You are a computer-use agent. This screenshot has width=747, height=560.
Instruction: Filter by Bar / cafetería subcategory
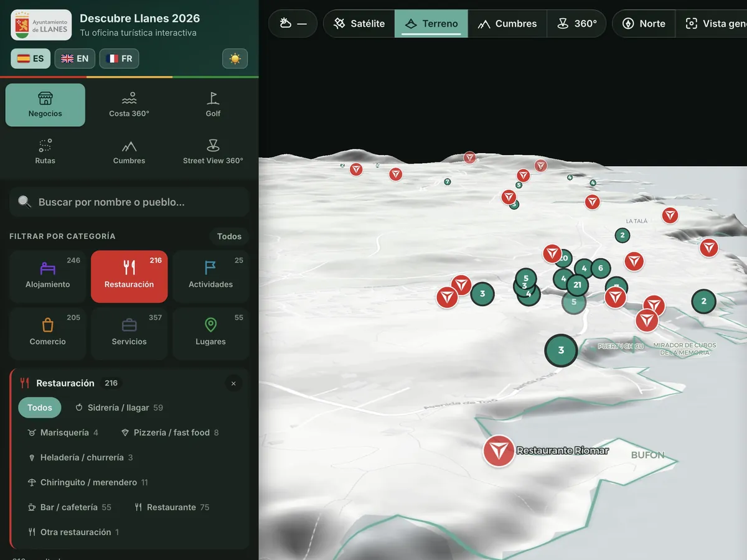click(x=70, y=507)
